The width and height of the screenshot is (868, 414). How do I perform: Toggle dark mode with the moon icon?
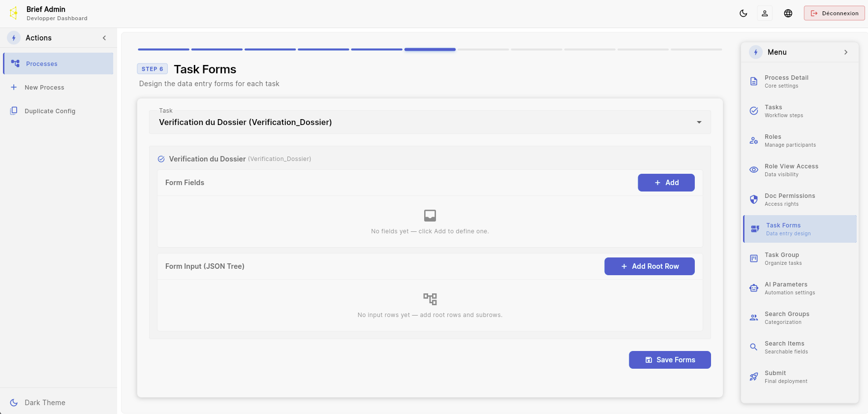[x=744, y=13]
